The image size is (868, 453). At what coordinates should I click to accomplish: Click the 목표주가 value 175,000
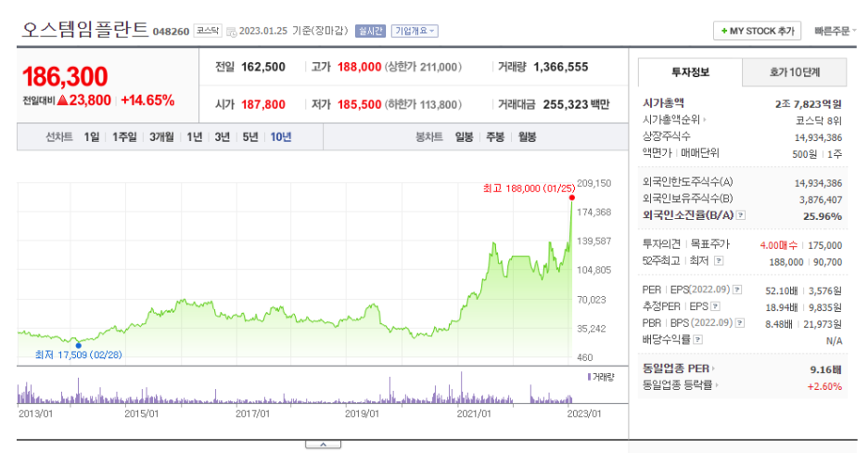tap(824, 245)
